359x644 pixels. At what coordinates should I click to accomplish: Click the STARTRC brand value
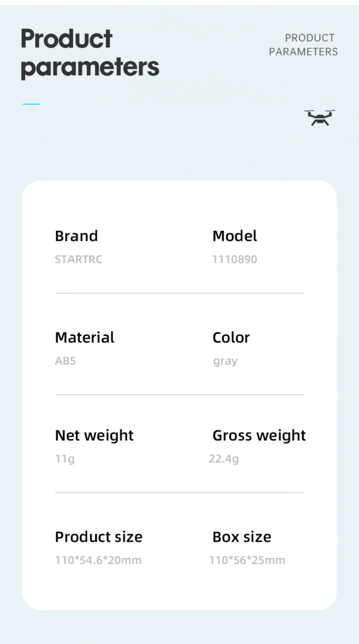click(x=78, y=259)
